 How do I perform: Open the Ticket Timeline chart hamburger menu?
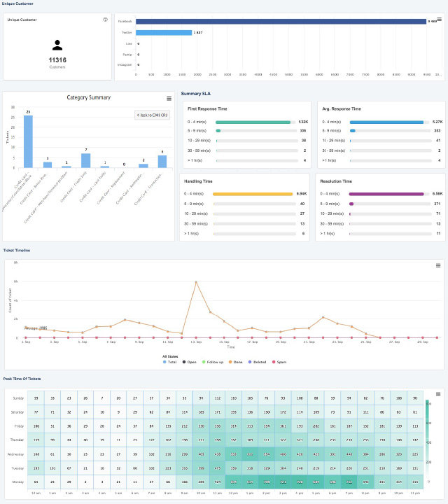[438, 266]
